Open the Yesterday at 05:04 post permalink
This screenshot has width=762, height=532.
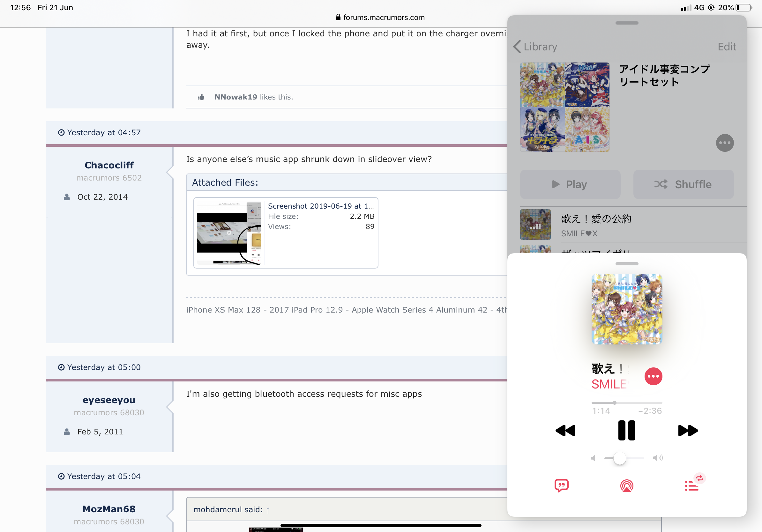click(x=104, y=476)
